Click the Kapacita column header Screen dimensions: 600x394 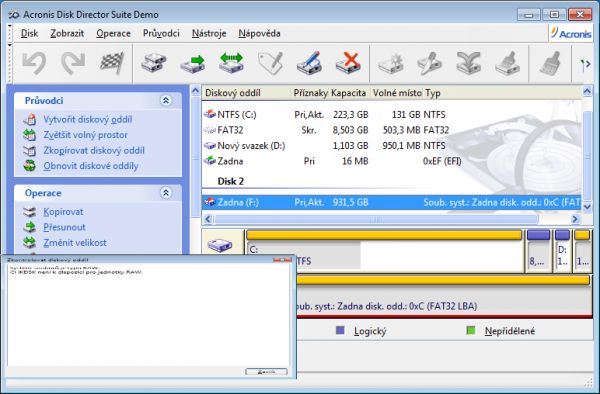click(350, 93)
